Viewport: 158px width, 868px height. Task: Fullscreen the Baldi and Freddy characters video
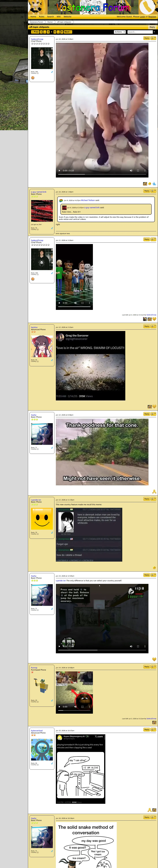[82, 303]
